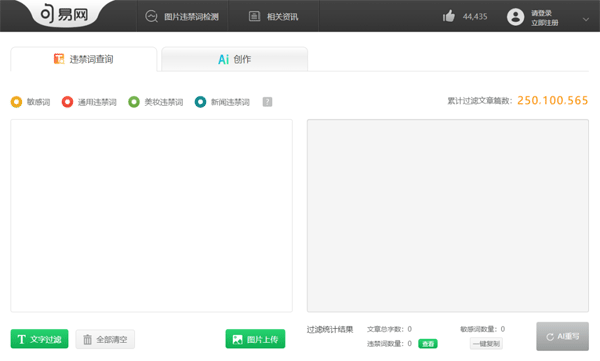The height and width of the screenshot is (361, 600).
Task: Toggle 通用违禁词 red radio option
Action: pyautogui.click(x=67, y=102)
